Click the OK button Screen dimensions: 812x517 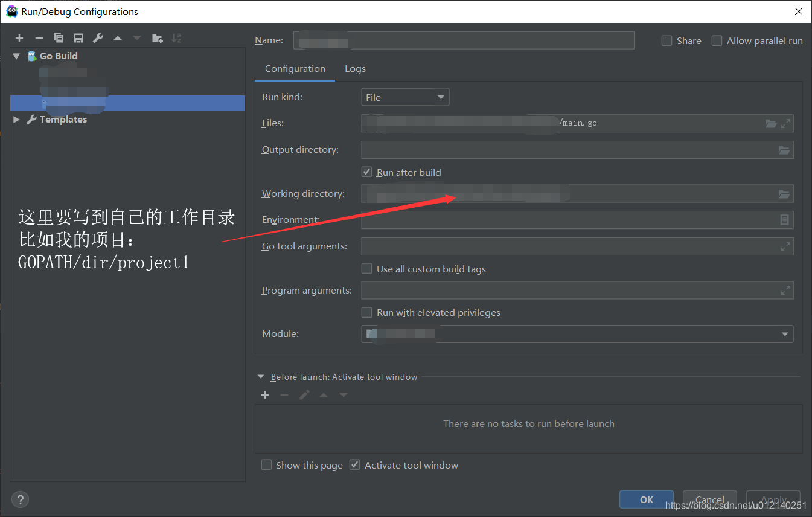pos(647,499)
